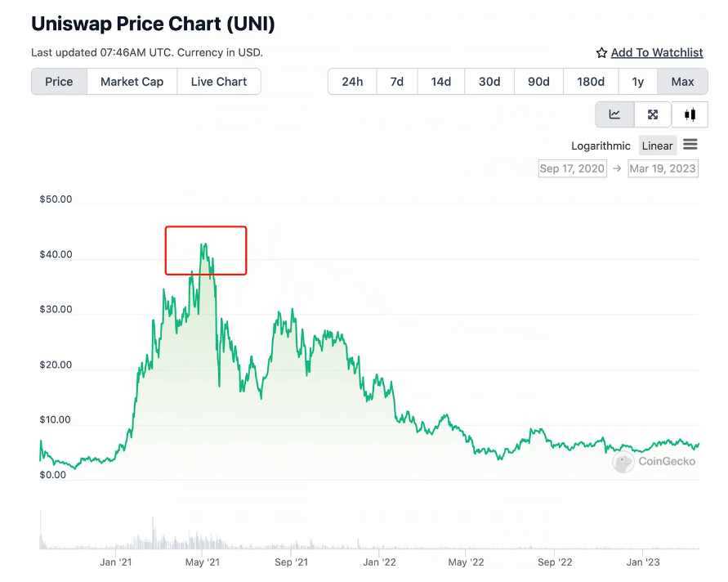Viewport: 728px width, 582px height.
Task: Switch to the Price tab
Action: click(x=59, y=82)
